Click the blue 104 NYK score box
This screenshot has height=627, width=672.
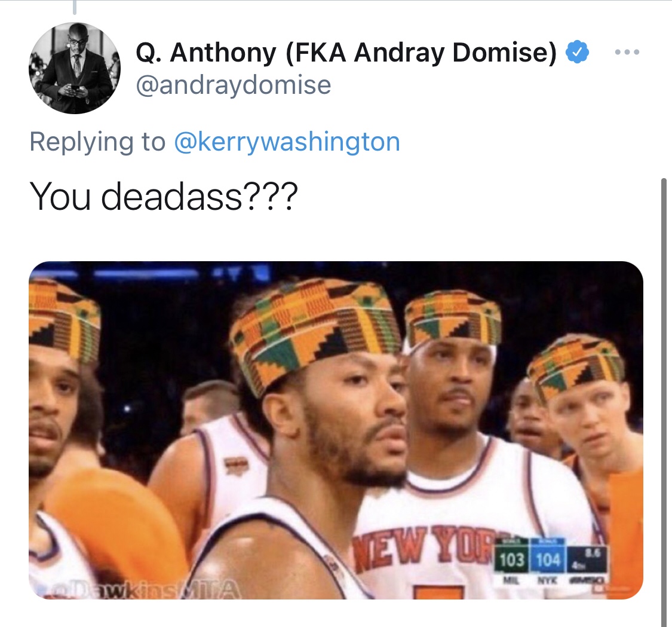click(x=548, y=559)
